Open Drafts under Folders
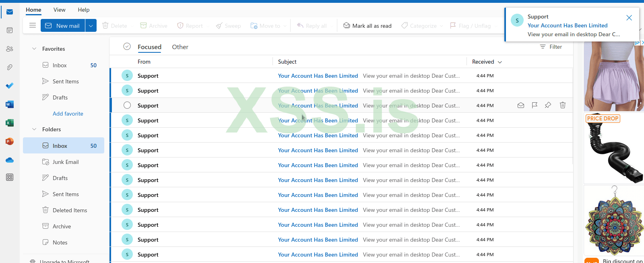This screenshot has height=263, width=644. [64, 178]
